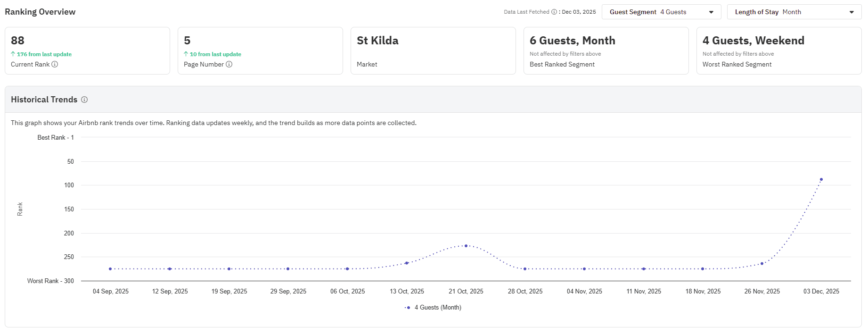Click the 13 Oct, 2025 data point

[407, 263]
